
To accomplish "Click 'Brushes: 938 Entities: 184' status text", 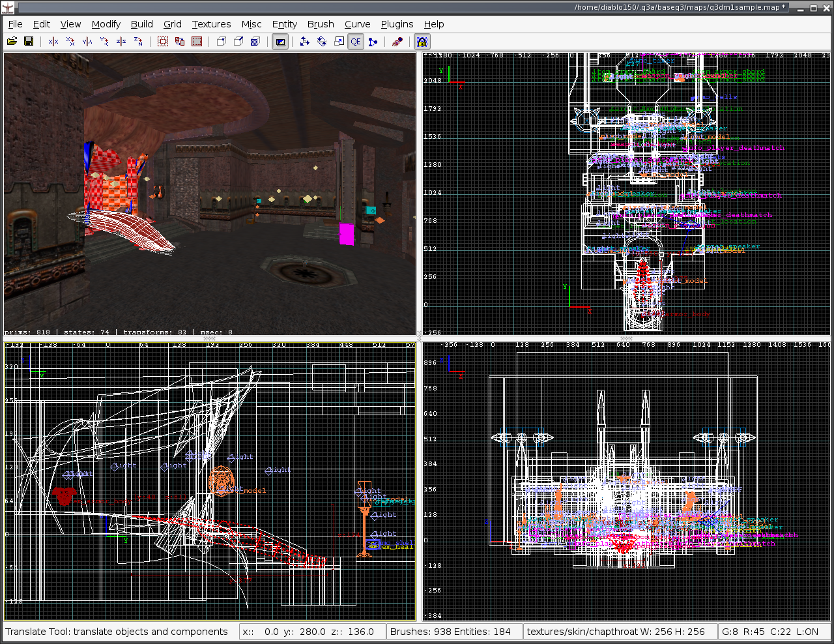I will 450,632.
